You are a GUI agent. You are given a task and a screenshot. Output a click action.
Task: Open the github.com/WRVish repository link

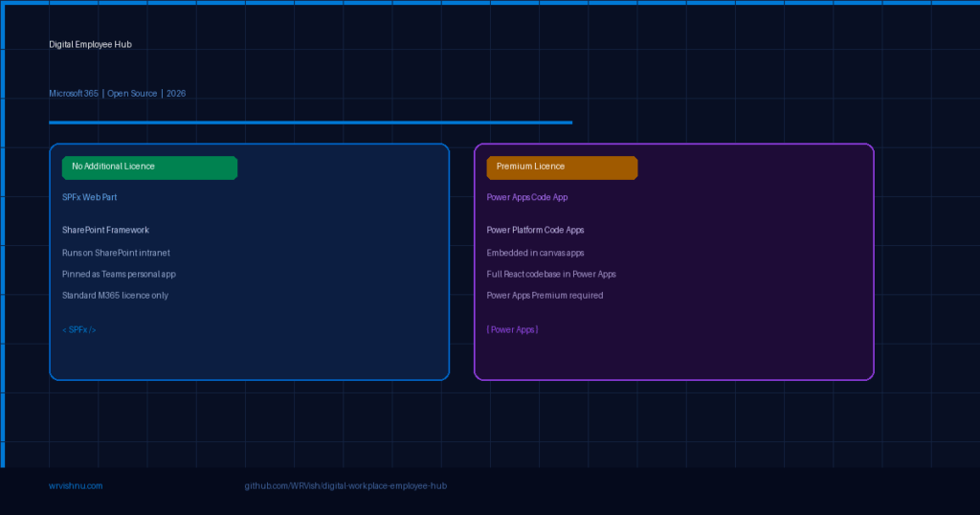[x=345, y=485]
